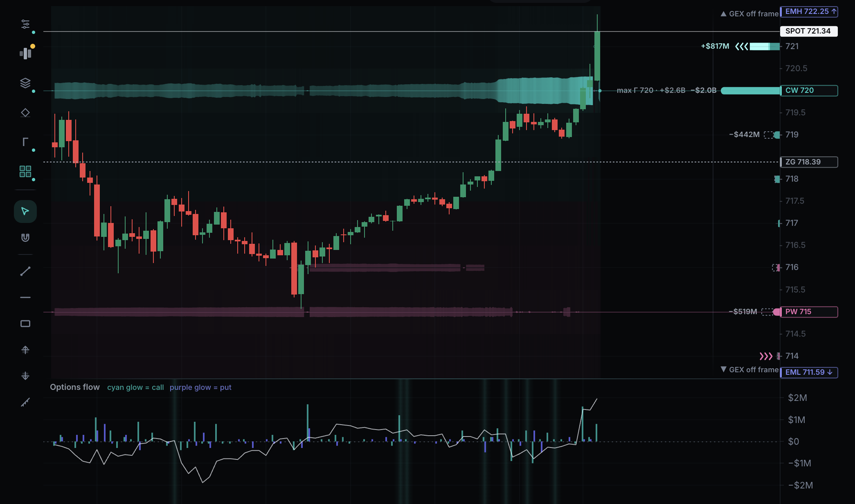Viewport: 855px width, 504px height.
Task: Click the CW 720 call wall tag
Action: point(809,90)
